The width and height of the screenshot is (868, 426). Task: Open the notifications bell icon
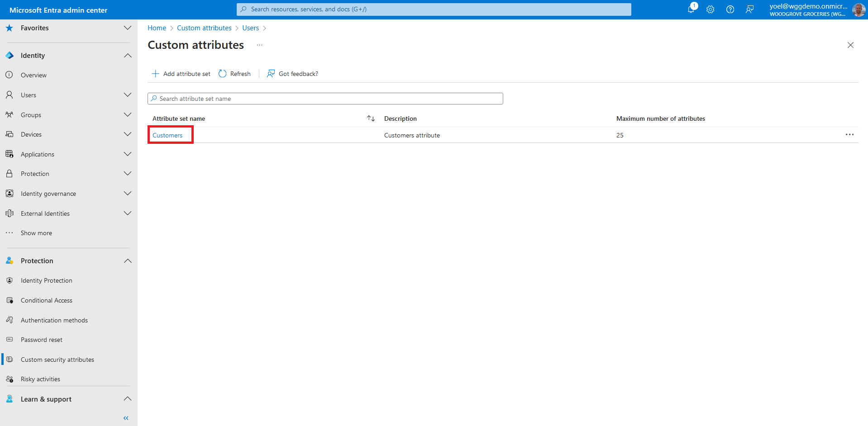tap(691, 9)
